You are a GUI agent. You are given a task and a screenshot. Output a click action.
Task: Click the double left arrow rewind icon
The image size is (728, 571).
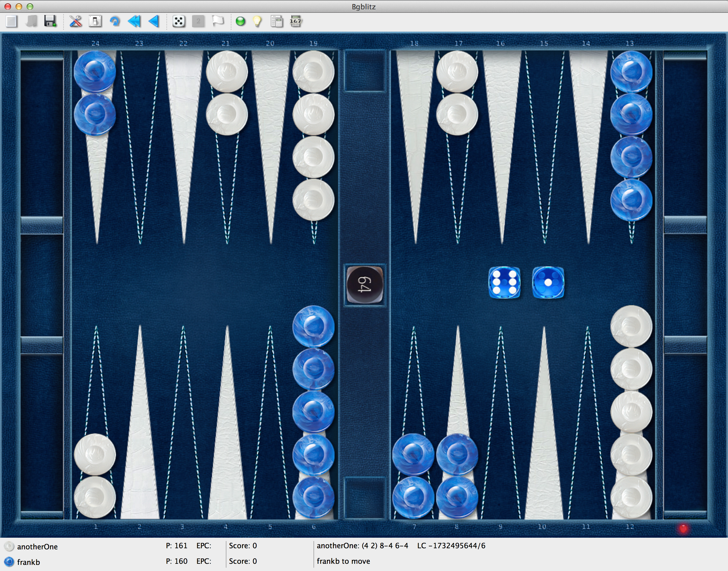click(134, 21)
